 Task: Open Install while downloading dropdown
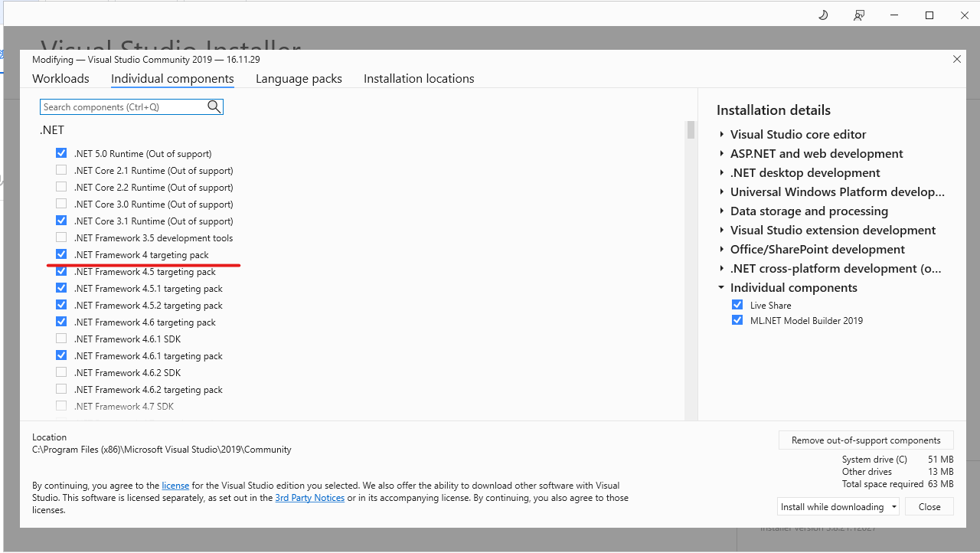893,507
